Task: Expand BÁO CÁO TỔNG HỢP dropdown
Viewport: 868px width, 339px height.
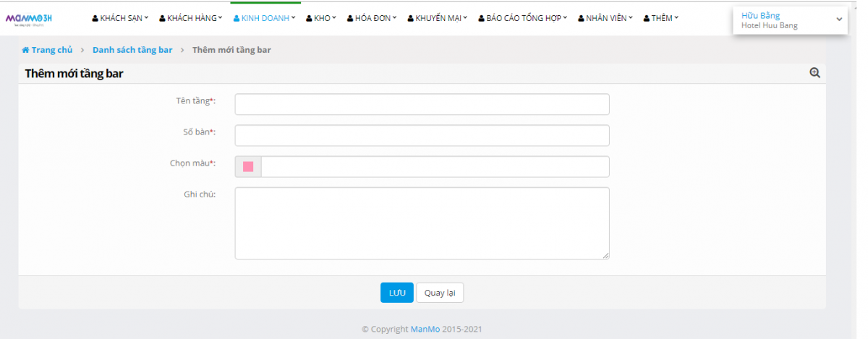Action: point(523,18)
